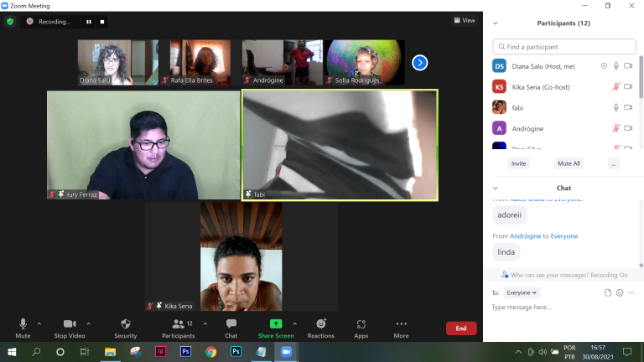Open Google Chrome from taskbar
Image resolution: width=644 pixels, height=362 pixels.
tap(210, 352)
